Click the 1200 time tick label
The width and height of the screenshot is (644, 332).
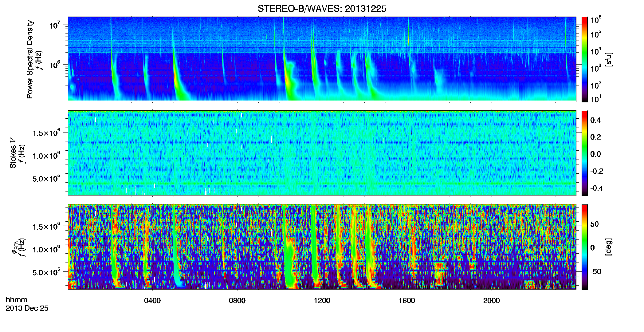(322, 301)
